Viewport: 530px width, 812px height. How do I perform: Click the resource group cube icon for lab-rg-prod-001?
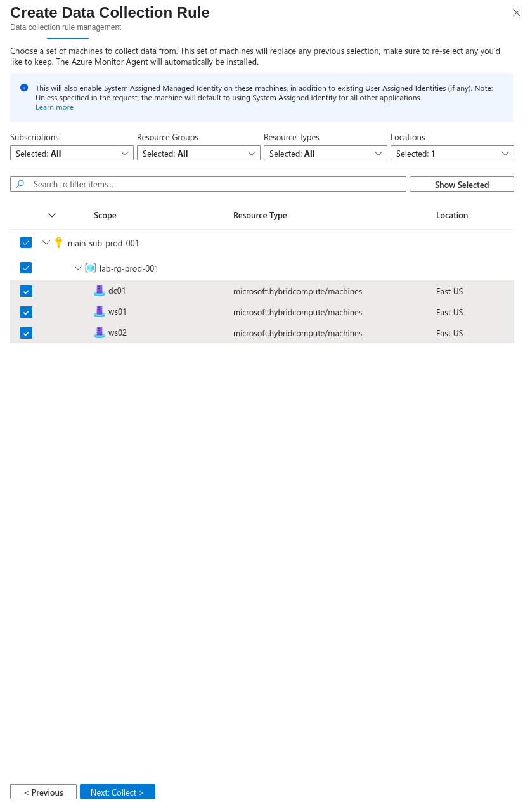point(91,268)
